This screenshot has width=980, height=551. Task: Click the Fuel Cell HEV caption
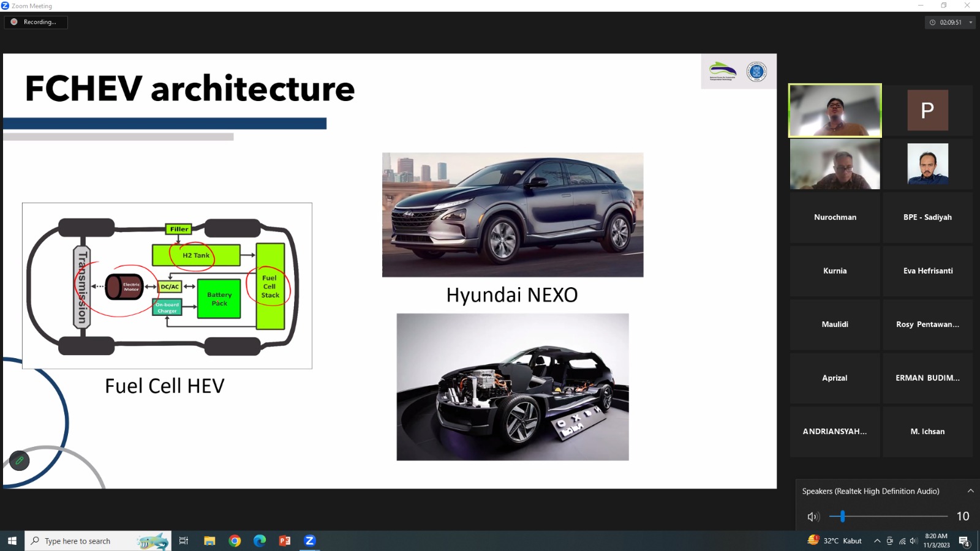[x=165, y=386]
